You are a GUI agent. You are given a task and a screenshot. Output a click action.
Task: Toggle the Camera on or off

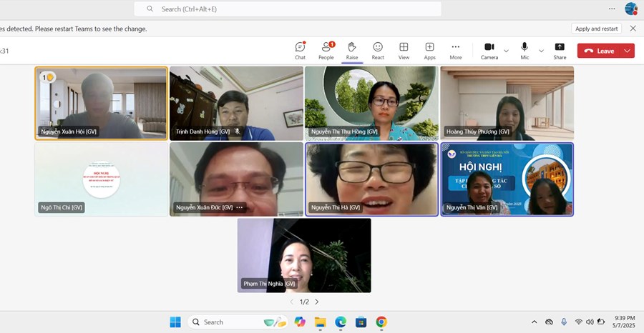click(x=489, y=50)
